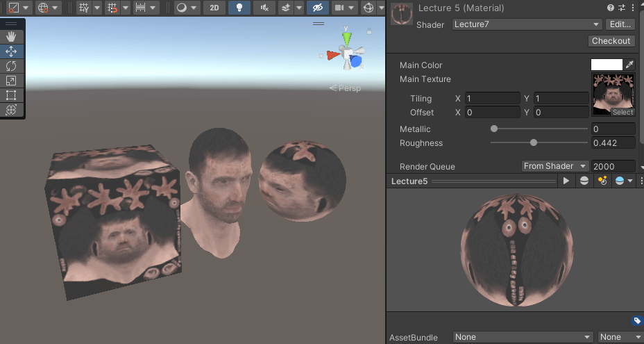Click the preview mesh shape sphere icon

coord(584,181)
